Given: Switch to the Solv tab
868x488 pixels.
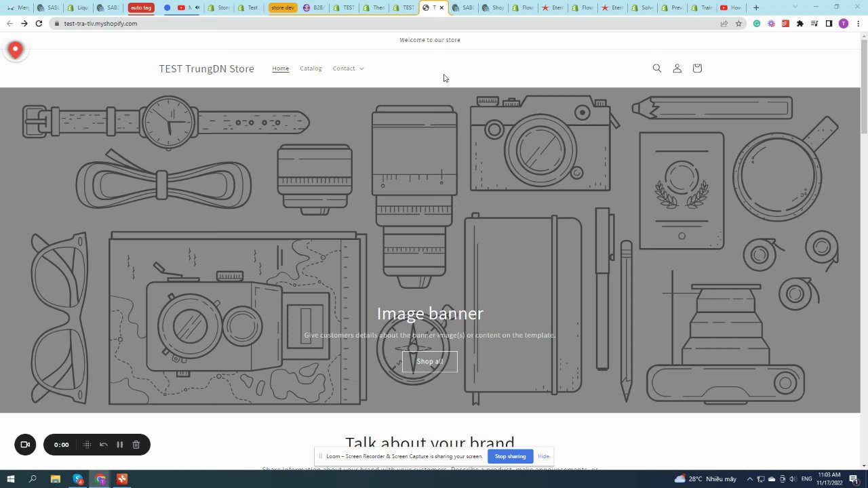Looking at the screenshot, I should pos(642,7).
